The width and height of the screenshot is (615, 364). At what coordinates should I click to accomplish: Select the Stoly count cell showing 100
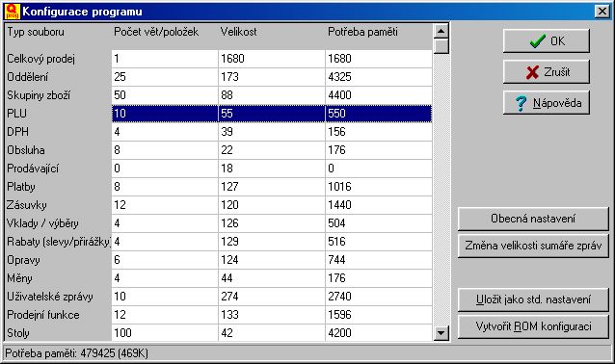click(x=165, y=332)
